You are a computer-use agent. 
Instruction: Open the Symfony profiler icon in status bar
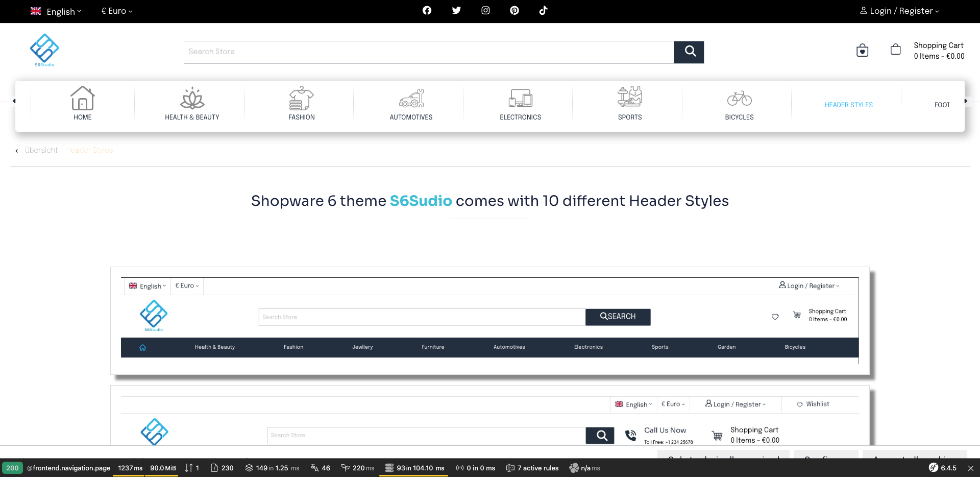[933, 467]
